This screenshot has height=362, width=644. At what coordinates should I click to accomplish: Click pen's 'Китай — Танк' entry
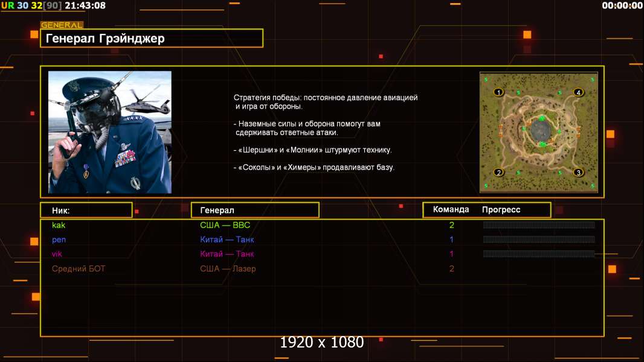click(227, 240)
